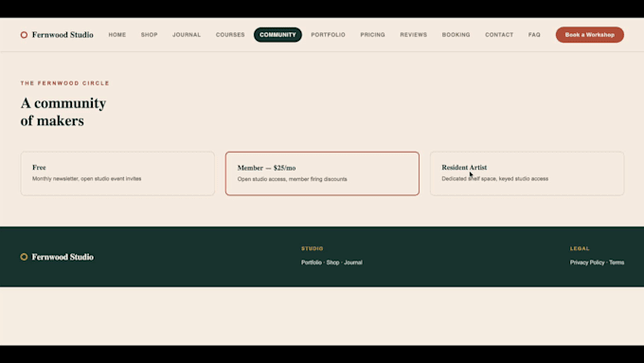Viewport: 644px width, 363px height.
Task: Open the Home nav item
Action: (117, 35)
